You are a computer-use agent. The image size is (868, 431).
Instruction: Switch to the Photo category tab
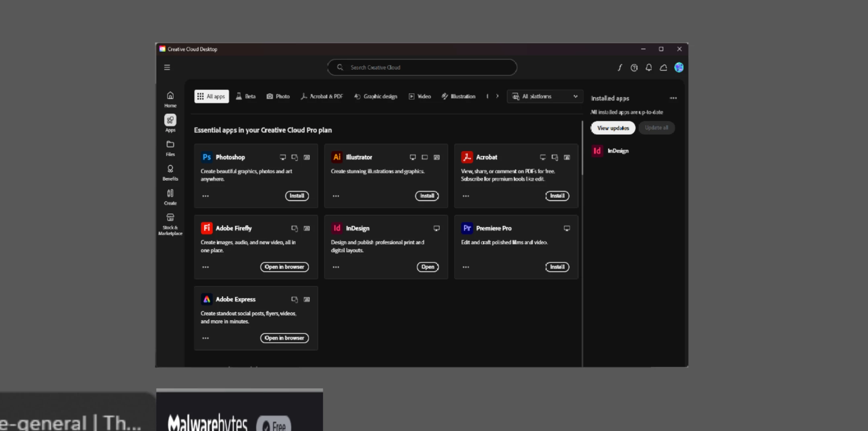(278, 96)
